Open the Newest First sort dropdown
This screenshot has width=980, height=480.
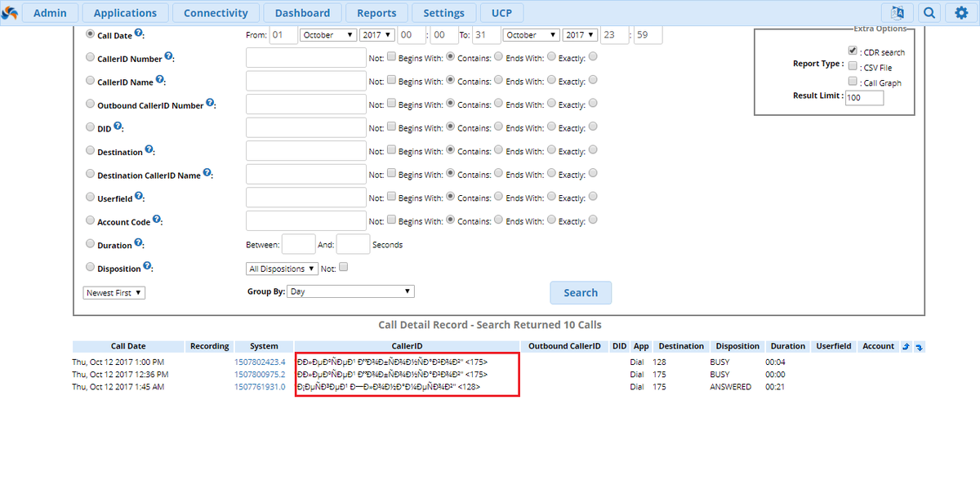[114, 292]
